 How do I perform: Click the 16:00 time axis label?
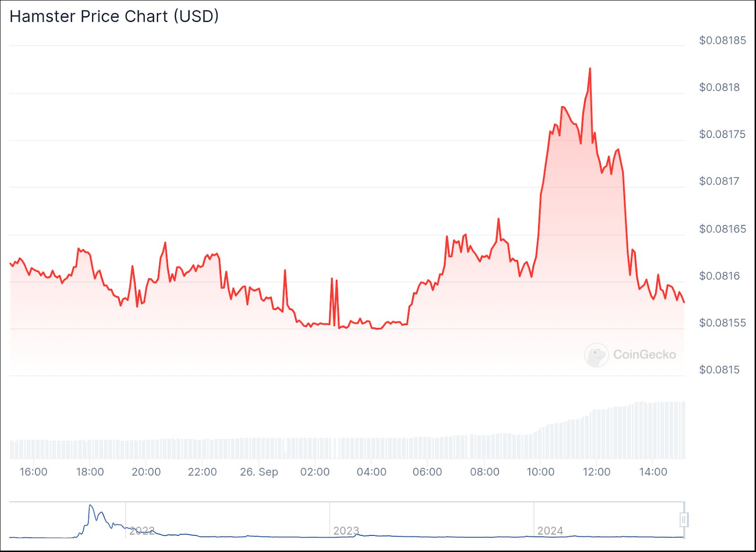pos(33,472)
